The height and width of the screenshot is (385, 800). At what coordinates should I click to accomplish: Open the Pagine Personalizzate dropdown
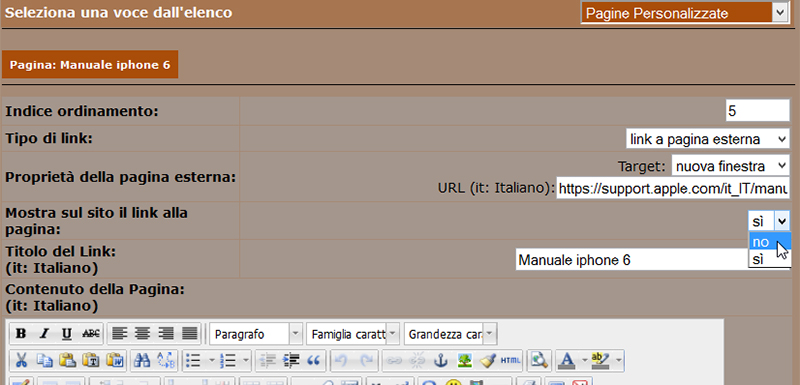pos(685,13)
